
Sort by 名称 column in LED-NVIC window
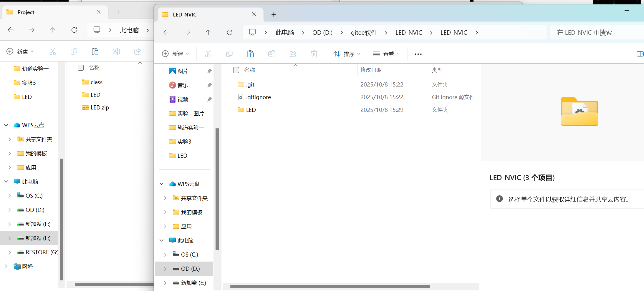(250, 70)
